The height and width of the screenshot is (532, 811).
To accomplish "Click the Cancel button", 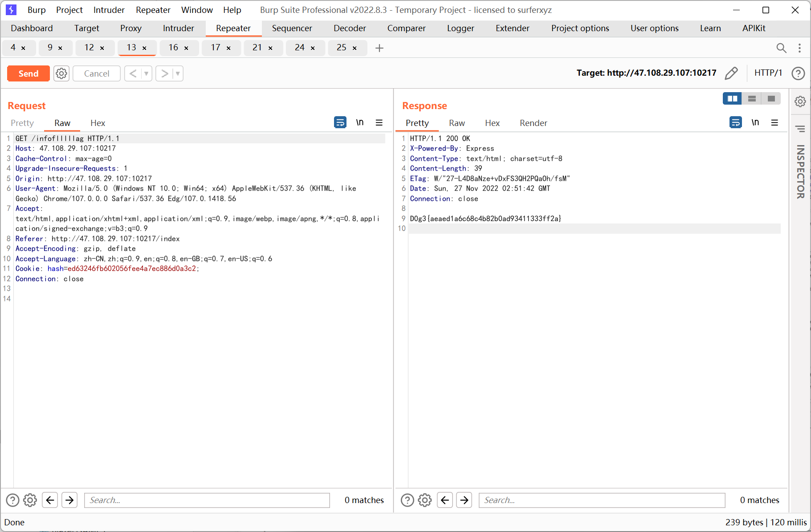I will [97, 73].
